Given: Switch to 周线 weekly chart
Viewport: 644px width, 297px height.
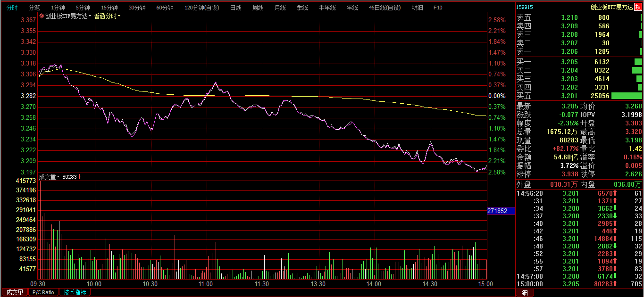Looking at the screenshot, I should tap(258, 8).
